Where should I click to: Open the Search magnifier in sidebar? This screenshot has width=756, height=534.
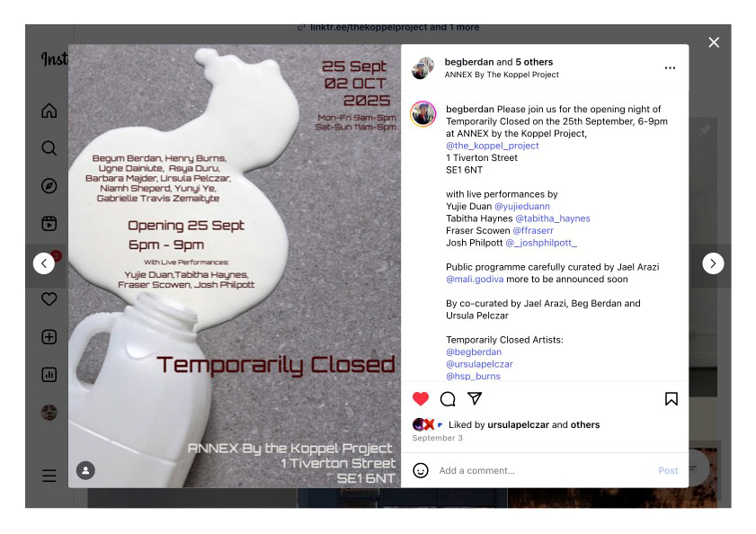(49, 148)
